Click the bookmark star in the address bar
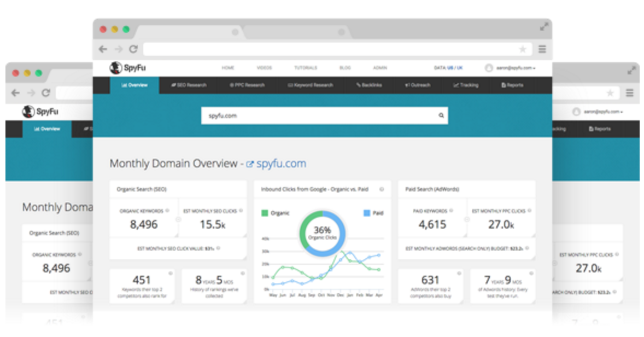Screen dimensions: 644x337 (523, 49)
